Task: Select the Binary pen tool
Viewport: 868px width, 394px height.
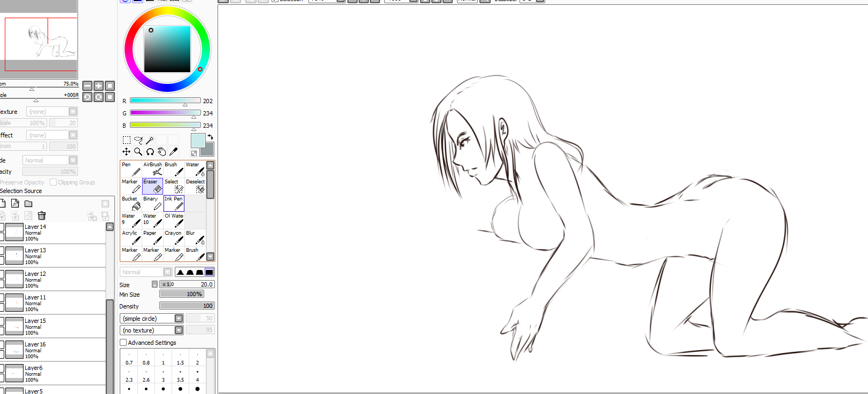Action: pos(152,203)
